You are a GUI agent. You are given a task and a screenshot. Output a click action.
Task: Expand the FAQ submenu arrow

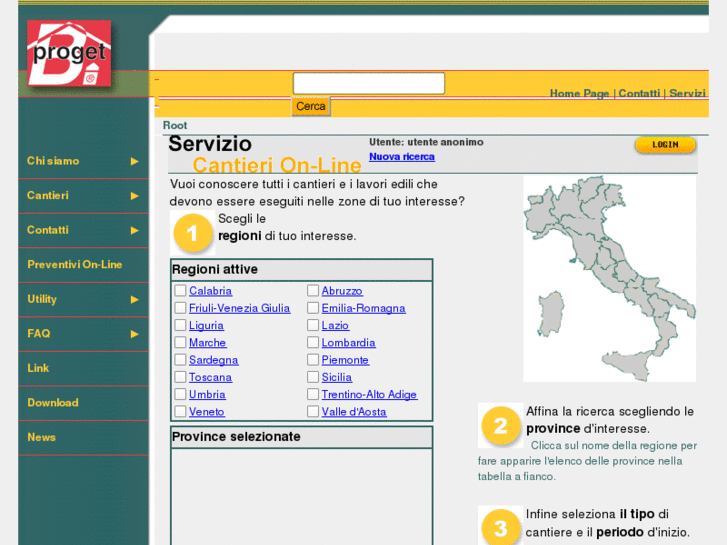click(x=134, y=334)
